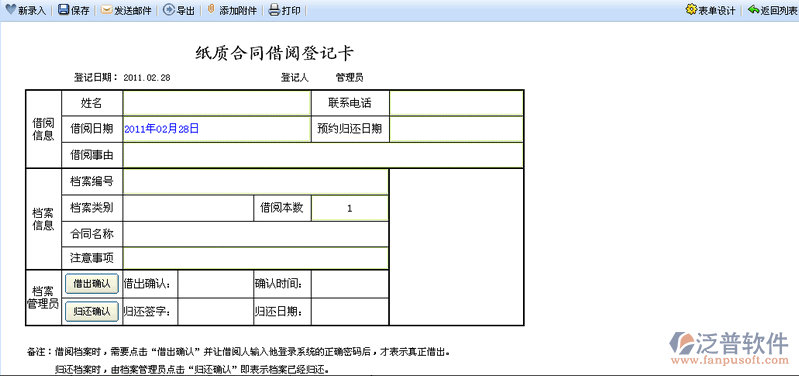Select the 导出 toolbar label

point(185,11)
